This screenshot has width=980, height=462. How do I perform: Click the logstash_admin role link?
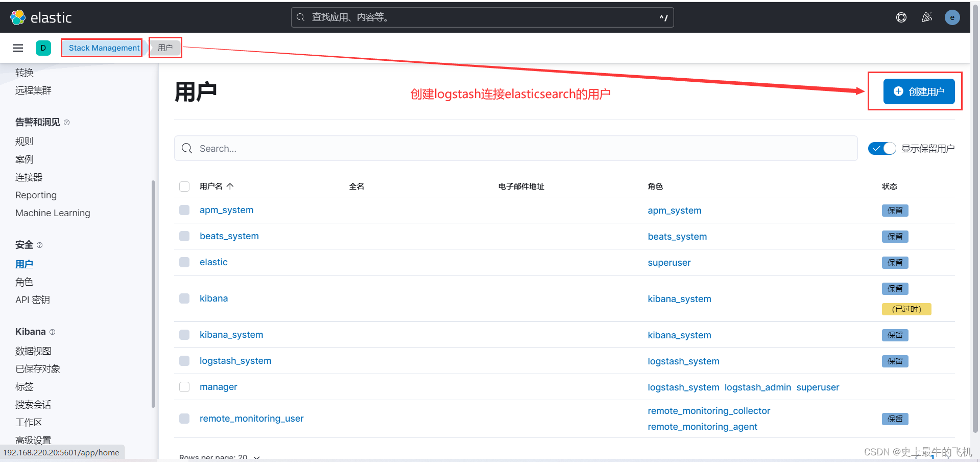click(758, 387)
